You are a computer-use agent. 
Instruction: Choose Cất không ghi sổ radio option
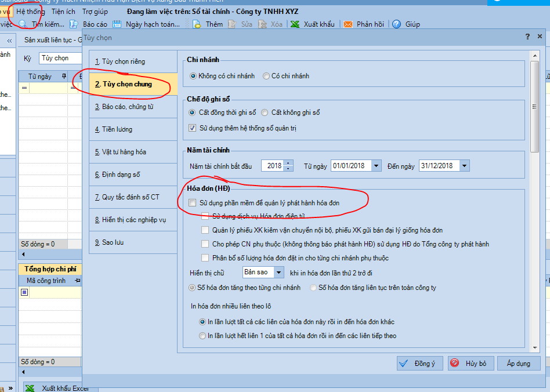265,112
